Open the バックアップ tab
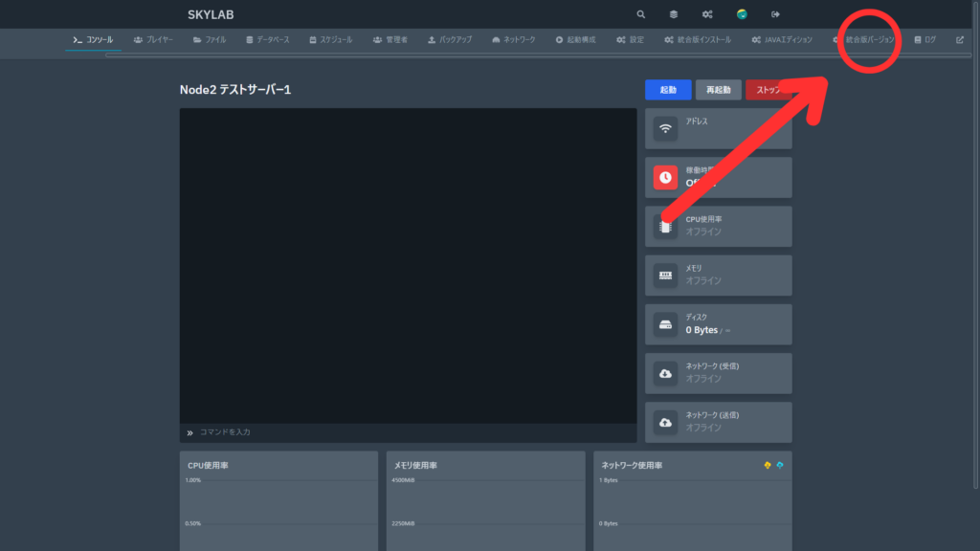This screenshot has width=980, height=551. click(x=450, y=40)
